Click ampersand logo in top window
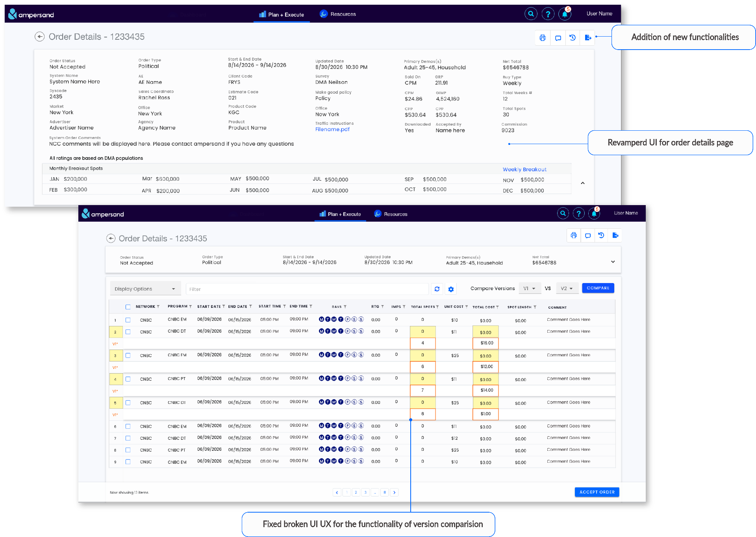This screenshot has height=537, width=756. pyautogui.click(x=31, y=14)
